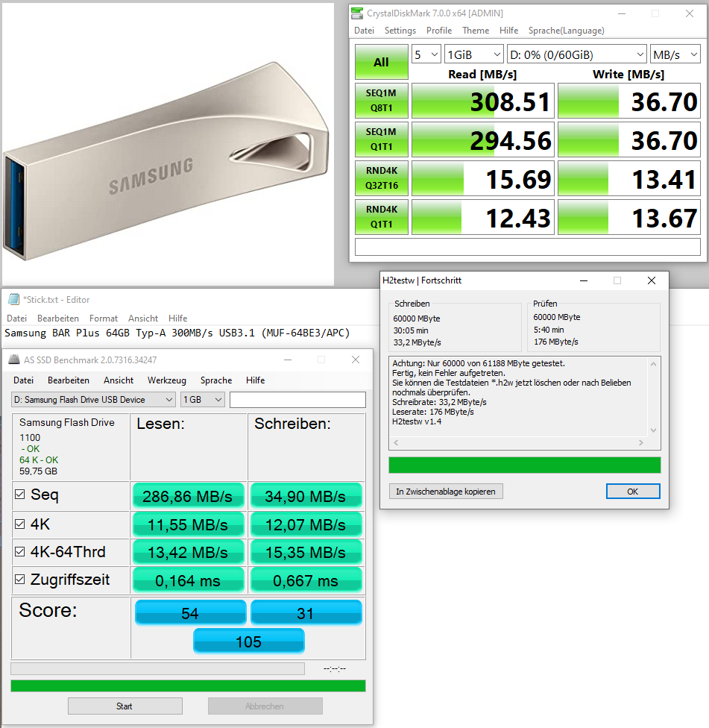Close the H2testw Fortschritt window
Image resolution: width=709 pixels, height=728 pixels.
coord(652,280)
